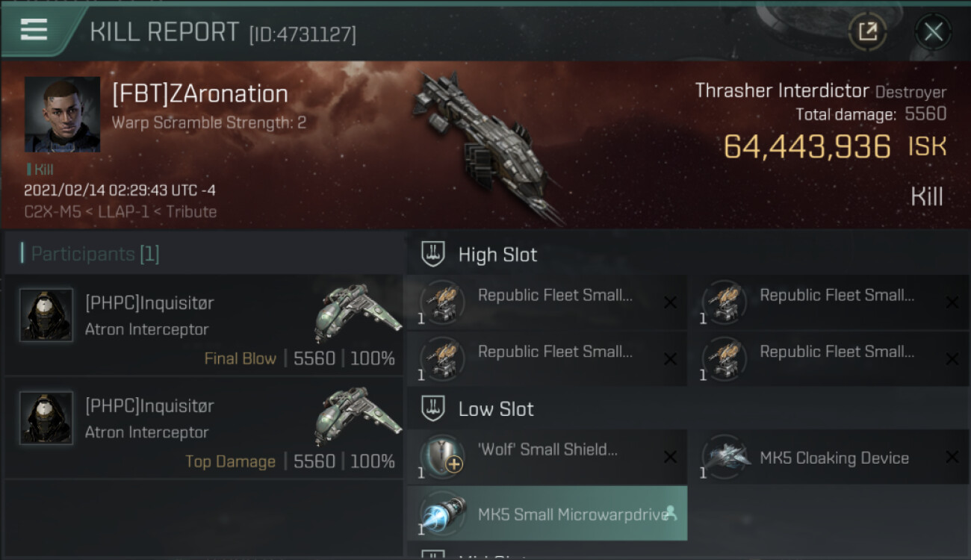Click the share kill report icon

tap(867, 31)
